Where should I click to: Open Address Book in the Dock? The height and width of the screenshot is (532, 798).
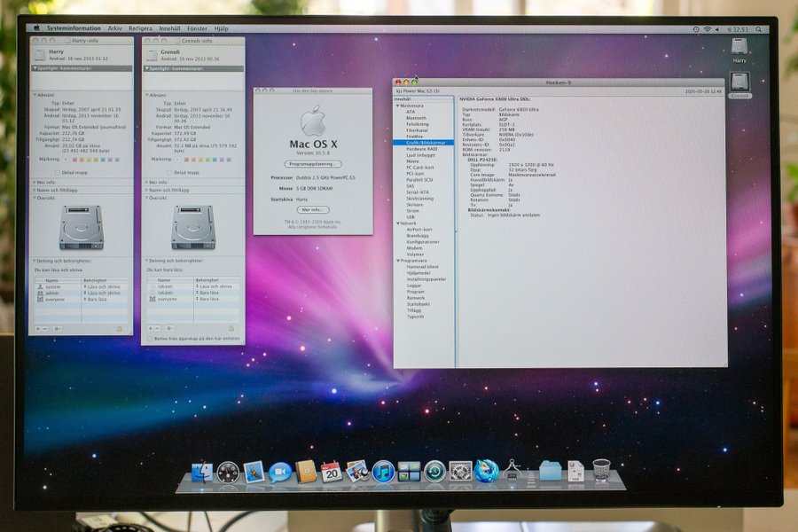point(306,472)
